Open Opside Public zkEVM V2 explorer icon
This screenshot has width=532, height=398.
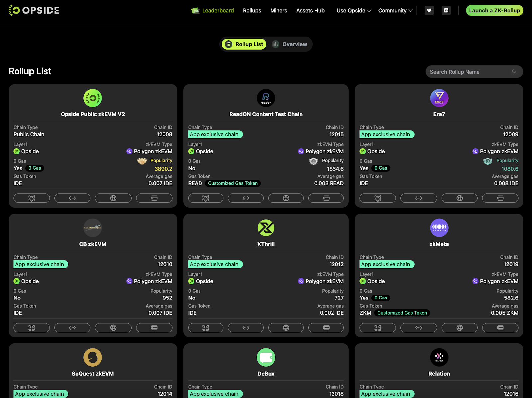click(x=154, y=198)
